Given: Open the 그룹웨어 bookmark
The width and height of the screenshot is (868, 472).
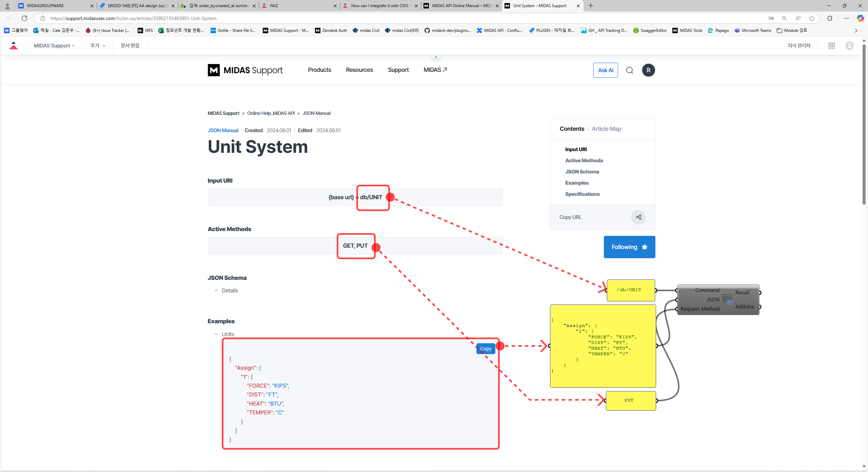Looking at the screenshot, I should [x=16, y=30].
